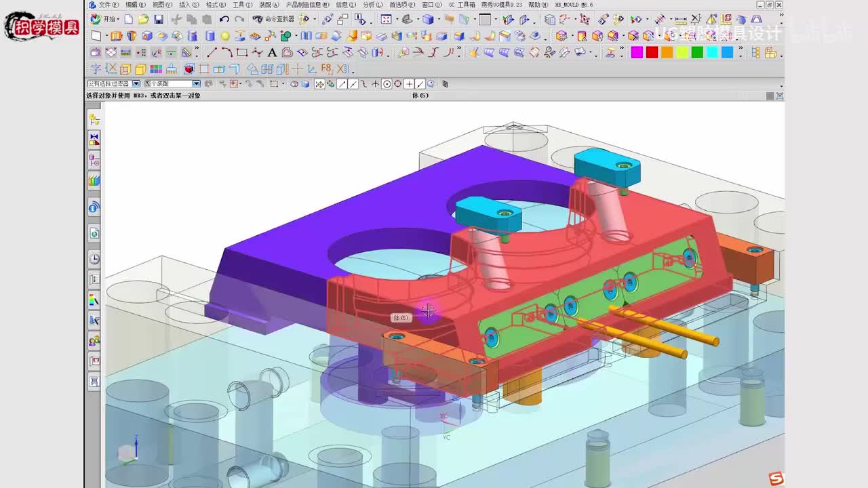Pick the green color swatch
This screenshot has height=488, width=868.
(697, 52)
